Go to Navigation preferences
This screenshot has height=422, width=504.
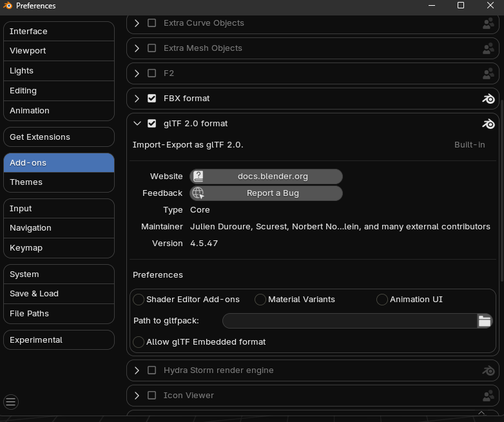pos(59,228)
